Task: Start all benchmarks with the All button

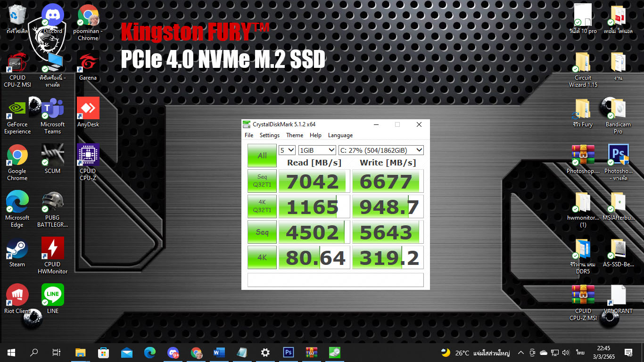Action: (x=262, y=156)
